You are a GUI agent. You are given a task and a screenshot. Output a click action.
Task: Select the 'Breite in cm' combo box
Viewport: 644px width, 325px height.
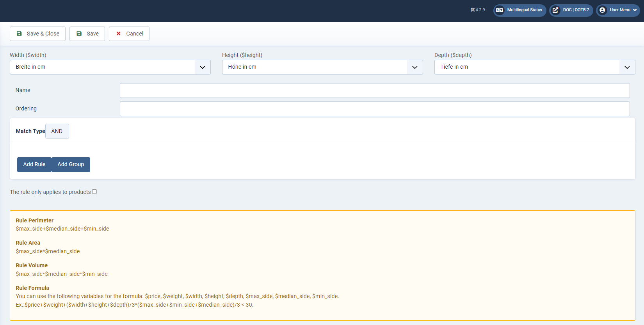[x=110, y=67]
